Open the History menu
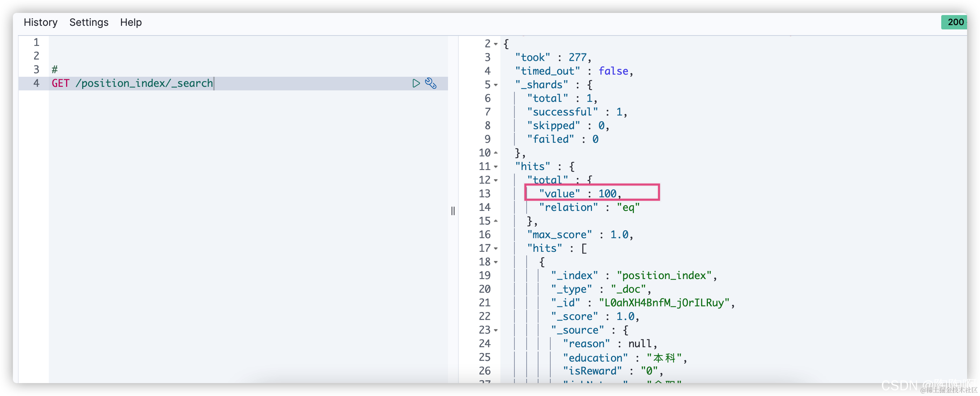 (x=40, y=23)
